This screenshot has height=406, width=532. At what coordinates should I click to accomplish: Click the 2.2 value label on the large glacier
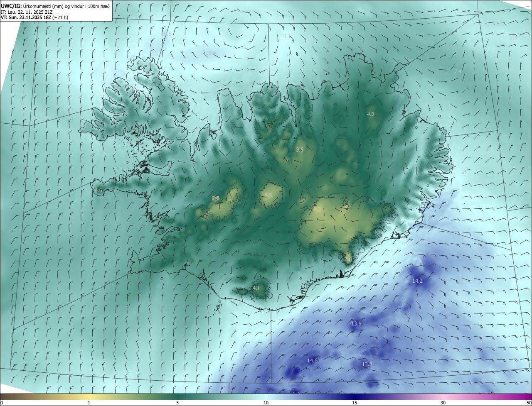pos(317,210)
